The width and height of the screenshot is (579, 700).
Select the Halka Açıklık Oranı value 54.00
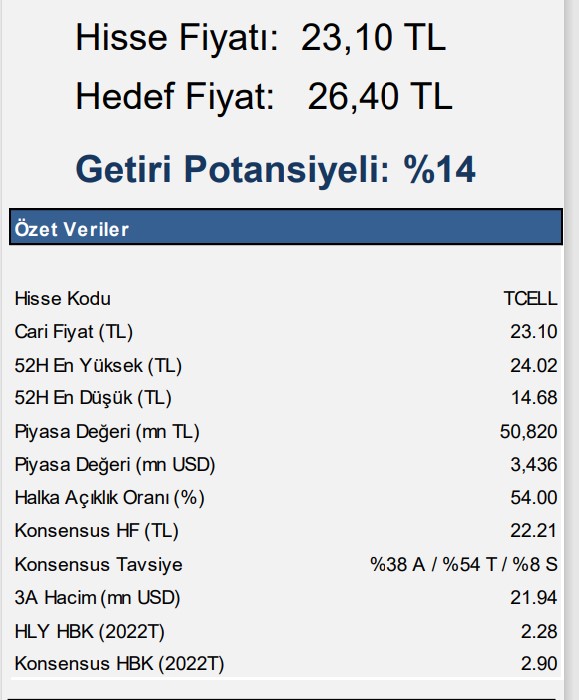pyautogui.click(x=533, y=498)
